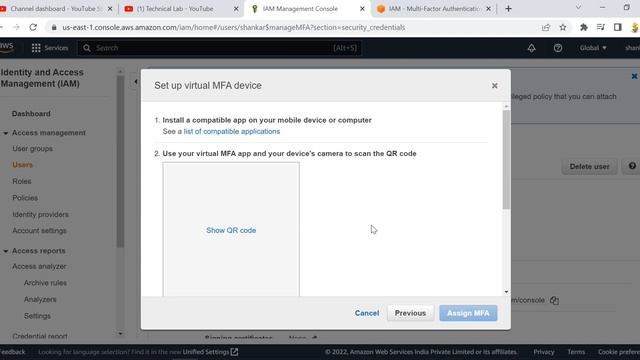The height and width of the screenshot is (360, 640).
Task: Open Users in the sidebar
Action: pyautogui.click(x=22, y=165)
